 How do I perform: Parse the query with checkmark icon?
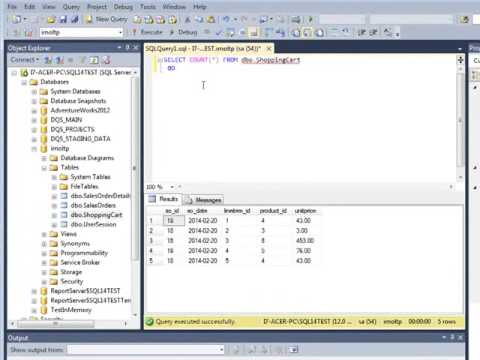[x=219, y=32]
